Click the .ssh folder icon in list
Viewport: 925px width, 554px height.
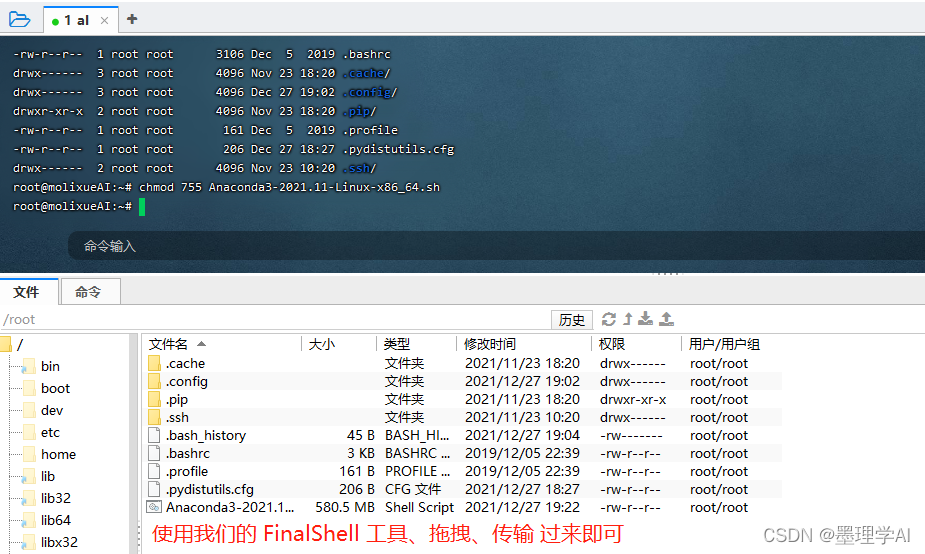click(154, 417)
